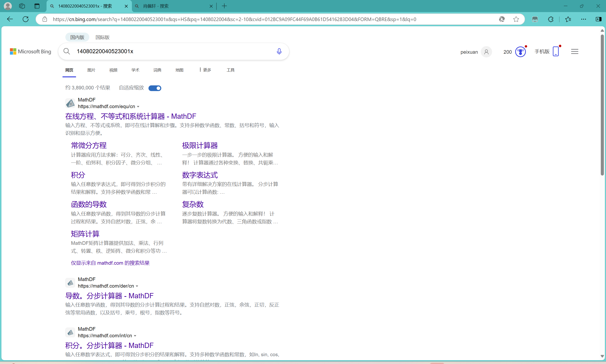Start voice search with microphone icon

279,51
